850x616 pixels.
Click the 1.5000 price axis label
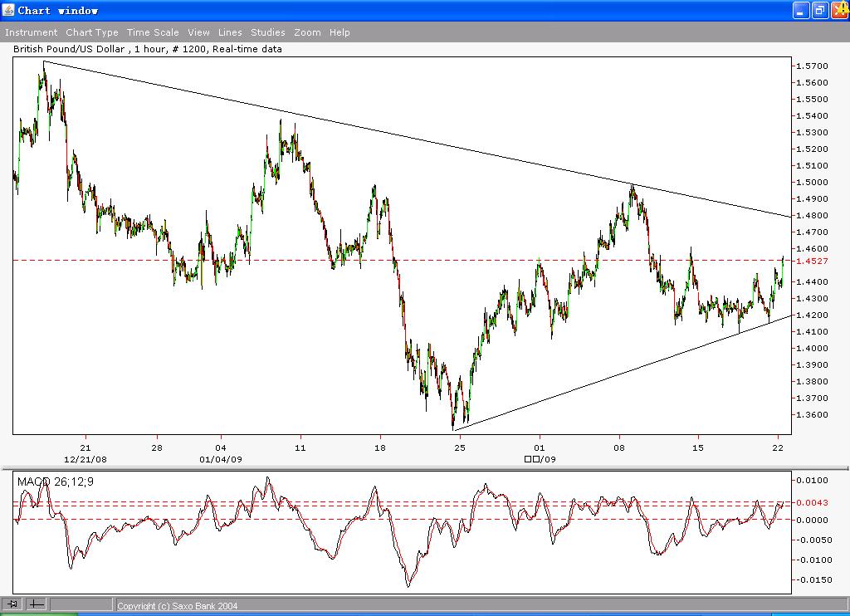pyautogui.click(x=812, y=182)
